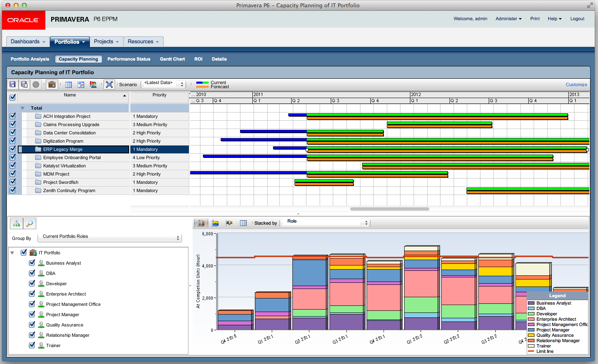Click the Name column sort arrow
598x364 pixels.
point(125,96)
